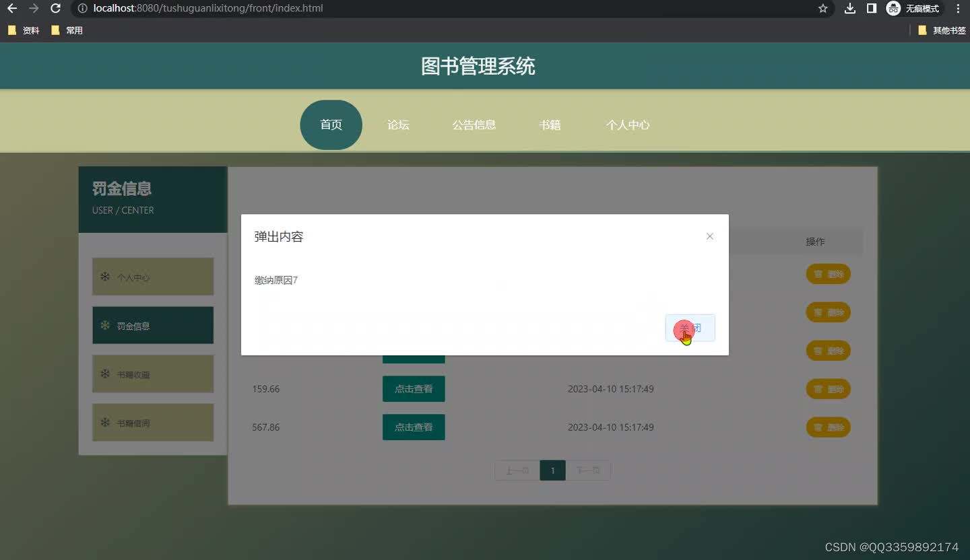The image size is (970, 560).
Task: Click the 缴纳原因7 text in popup
Action: click(x=276, y=280)
